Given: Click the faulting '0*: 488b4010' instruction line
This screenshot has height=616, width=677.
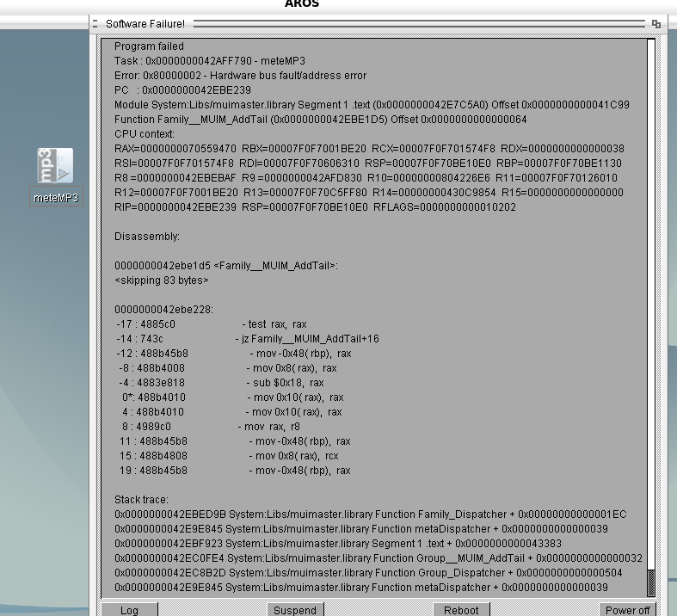Looking at the screenshot, I should tap(233, 397).
